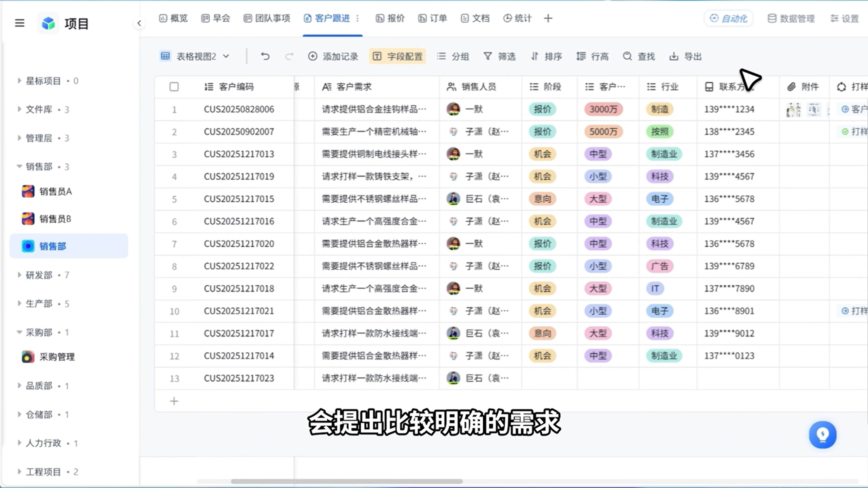
Task: Click the 按照 industry tag in row 2
Action: point(660,131)
